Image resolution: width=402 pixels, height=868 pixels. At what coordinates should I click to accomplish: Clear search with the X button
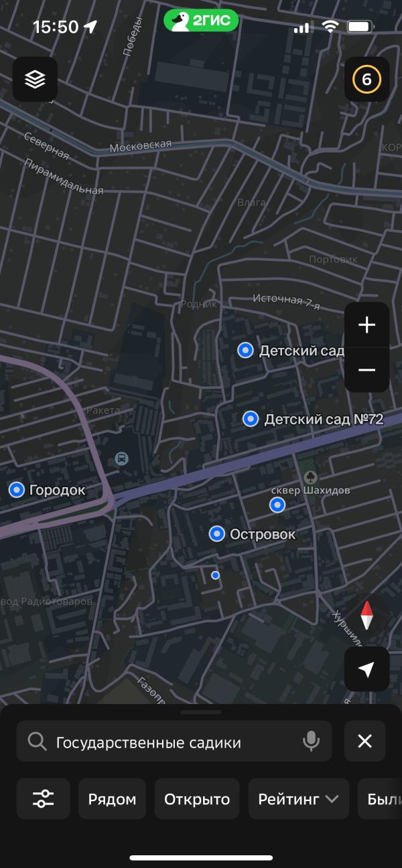pyautogui.click(x=364, y=741)
